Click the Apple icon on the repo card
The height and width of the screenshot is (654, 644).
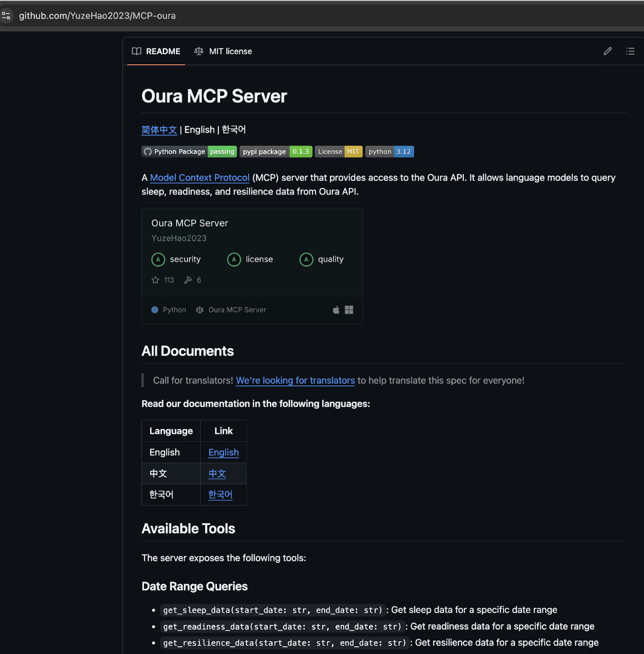coord(335,309)
